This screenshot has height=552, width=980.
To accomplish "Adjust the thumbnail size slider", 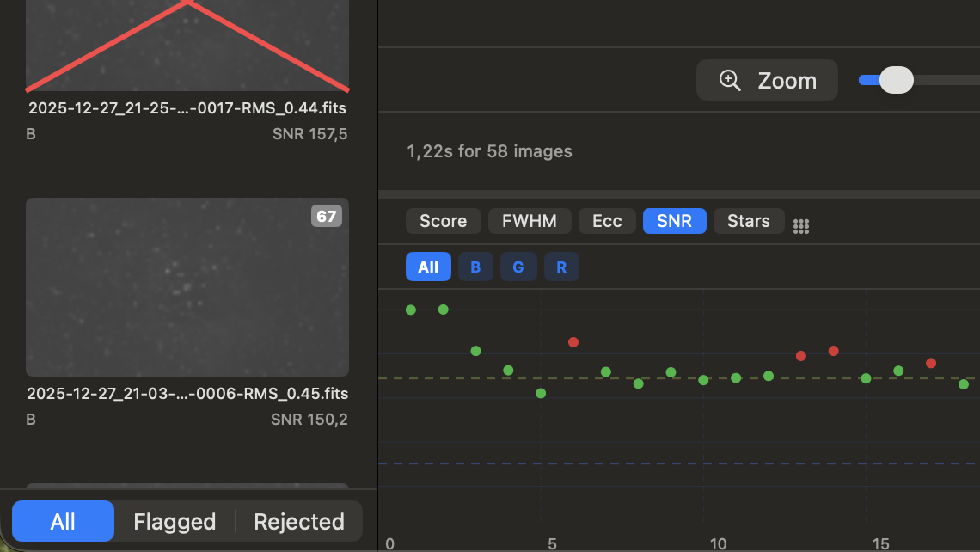I will pos(896,79).
